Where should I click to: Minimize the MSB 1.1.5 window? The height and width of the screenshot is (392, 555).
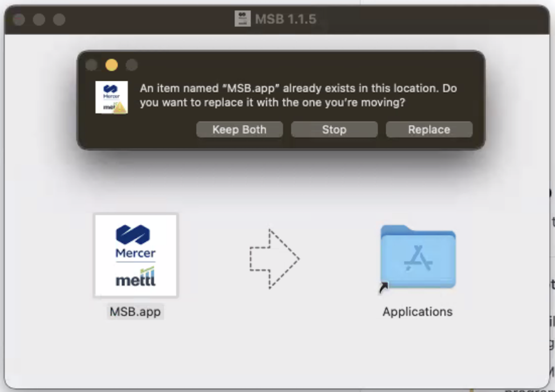[x=39, y=20]
